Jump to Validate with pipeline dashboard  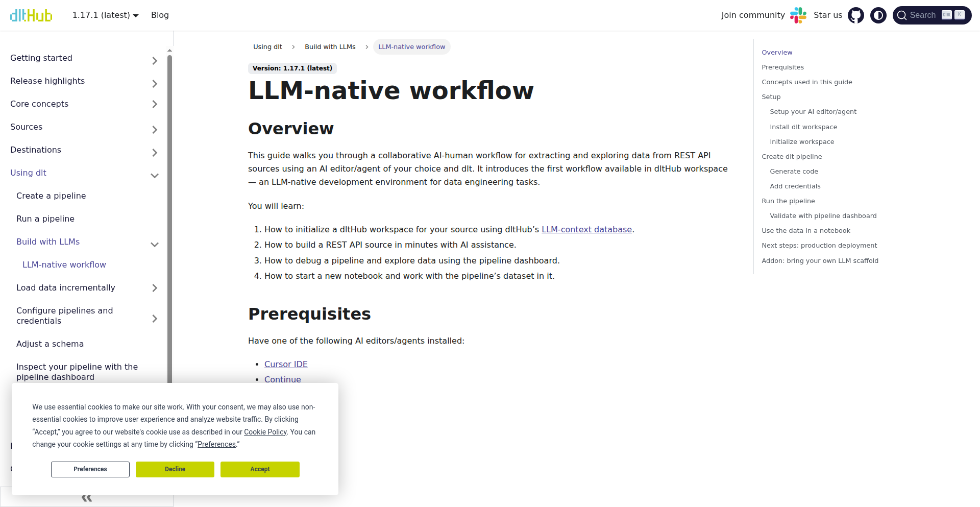(823, 216)
